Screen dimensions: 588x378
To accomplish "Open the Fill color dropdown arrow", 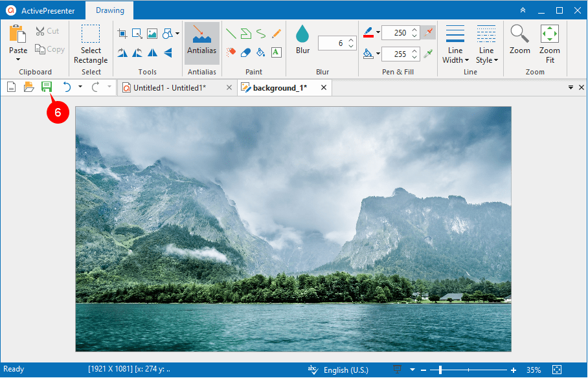I will (x=378, y=54).
